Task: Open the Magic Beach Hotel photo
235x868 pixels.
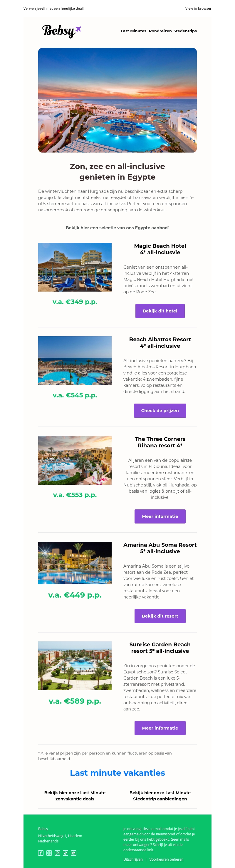Action: click(75, 267)
